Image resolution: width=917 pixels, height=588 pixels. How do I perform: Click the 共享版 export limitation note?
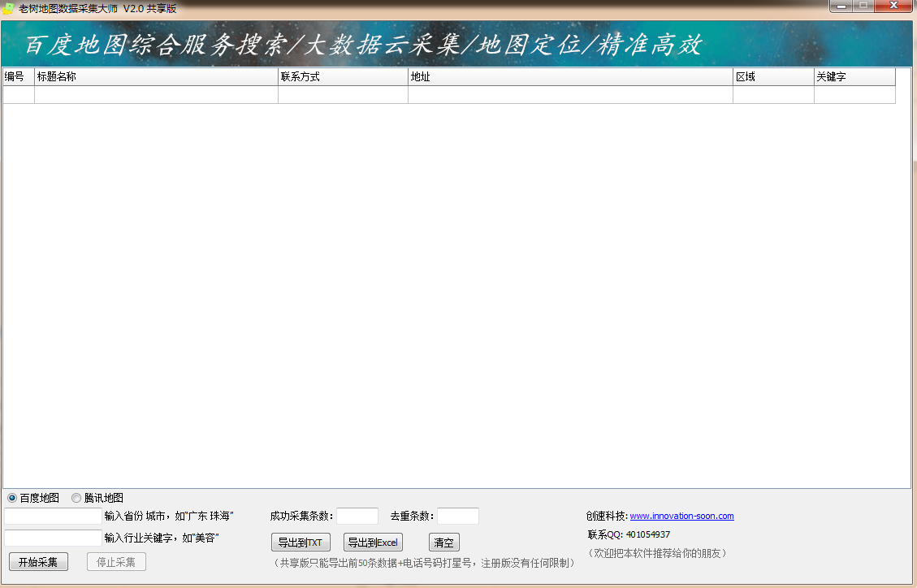pyautogui.click(x=425, y=563)
